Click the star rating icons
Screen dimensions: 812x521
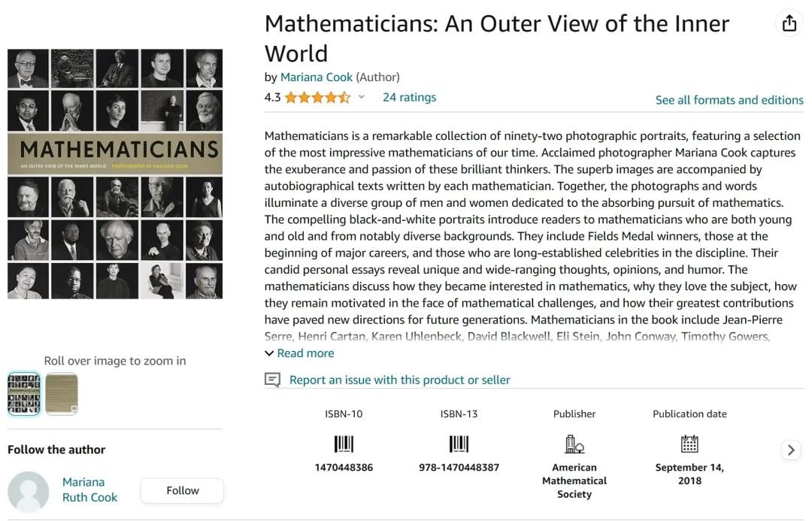tap(317, 98)
